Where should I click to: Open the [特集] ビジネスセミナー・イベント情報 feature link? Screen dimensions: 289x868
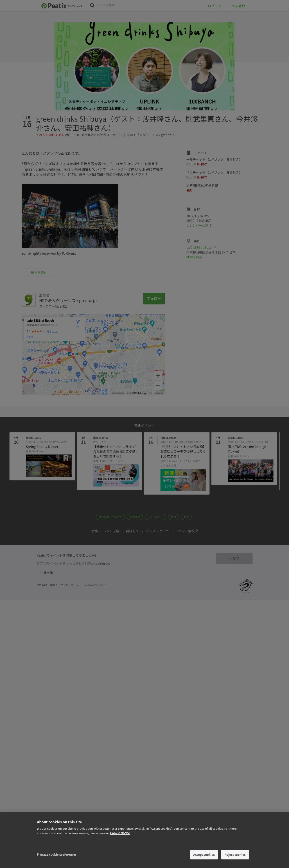point(144,531)
